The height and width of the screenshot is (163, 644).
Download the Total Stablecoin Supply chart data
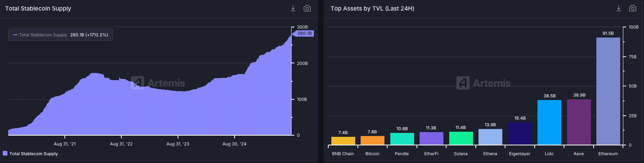(293, 8)
